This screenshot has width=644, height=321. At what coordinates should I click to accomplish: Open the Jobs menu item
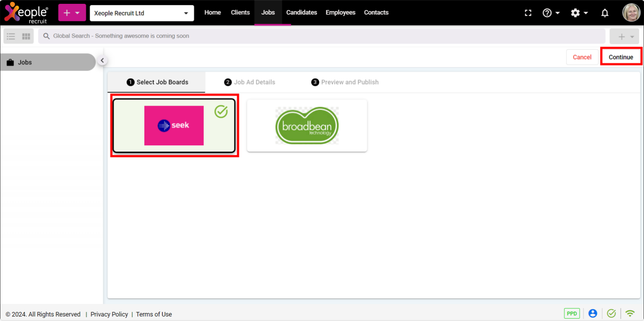(x=268, y=12)
